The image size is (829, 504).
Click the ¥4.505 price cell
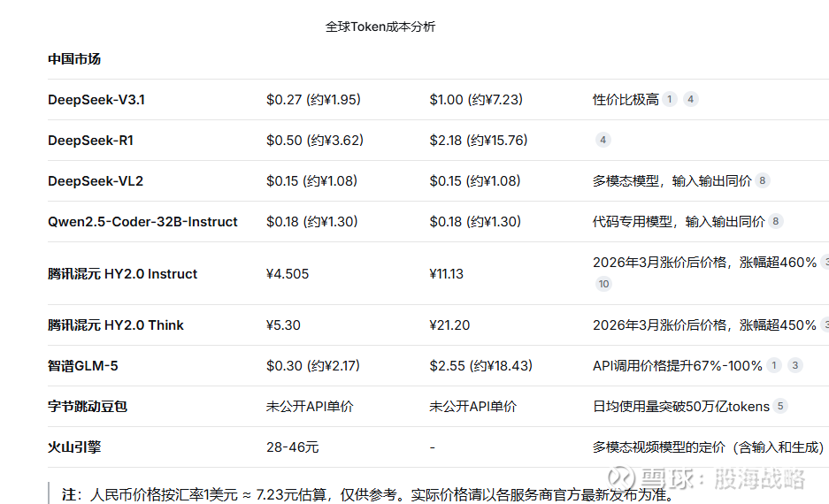tap(288, 274)
